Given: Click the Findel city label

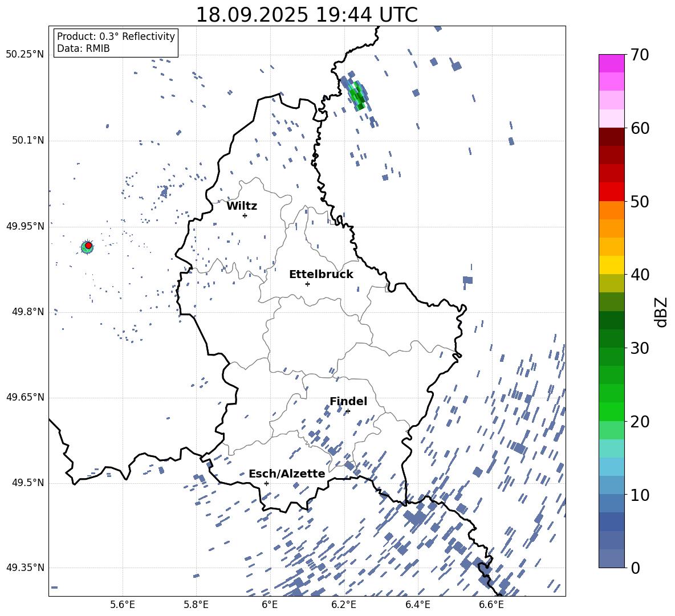Looking at the screenshot, I should (x=348, y=401).
